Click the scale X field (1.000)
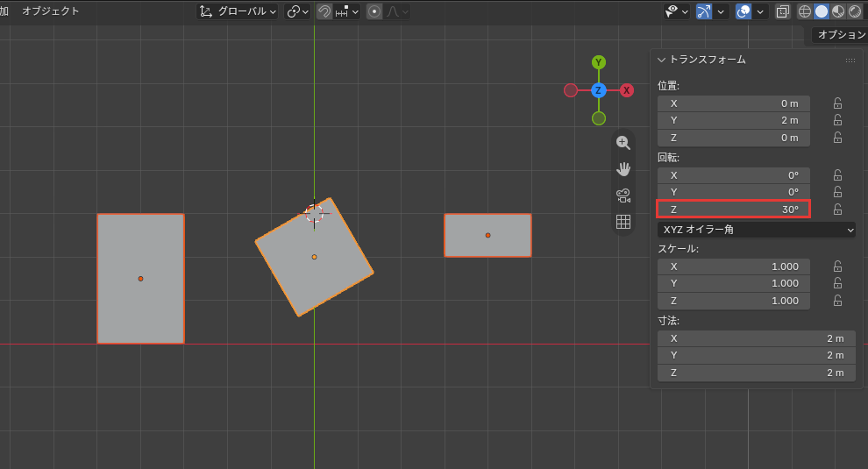This screenshot has width=868, height=469. tap(734, 266)
